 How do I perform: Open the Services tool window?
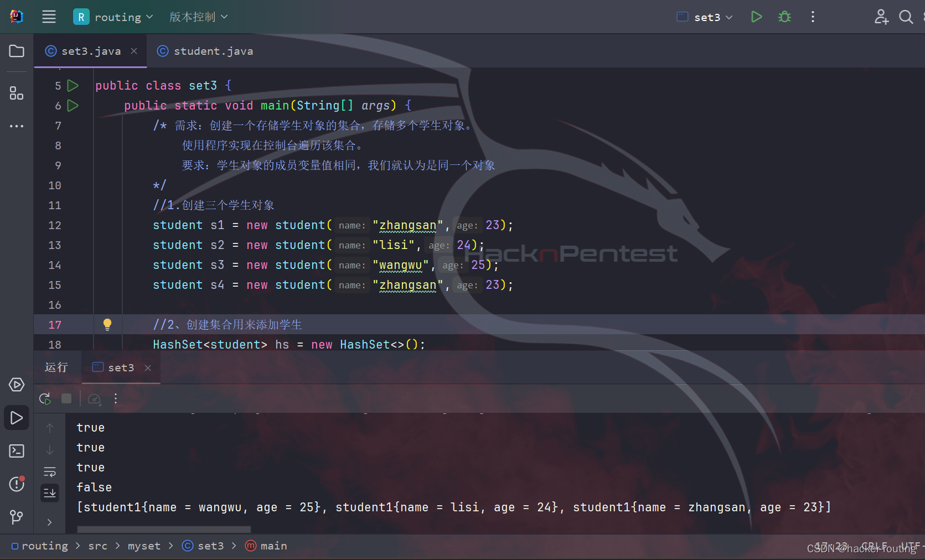16,385
